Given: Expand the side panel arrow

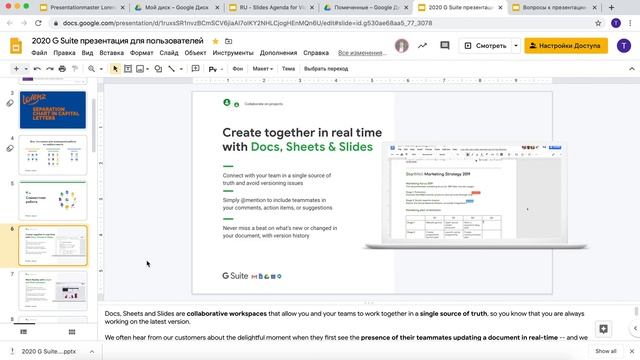Looking at the screenshot, I should [635, 328].
